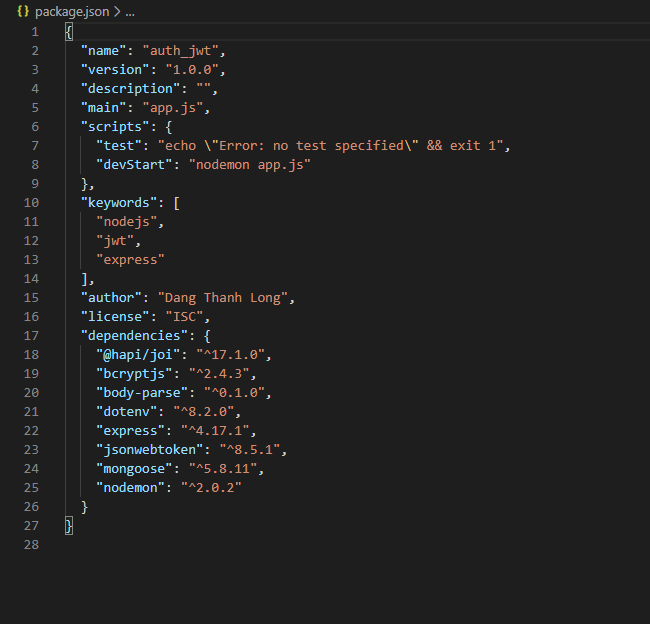Click the "dependencies" key
Viewport: 650px width, 624px height.
(x=134, y=336)
